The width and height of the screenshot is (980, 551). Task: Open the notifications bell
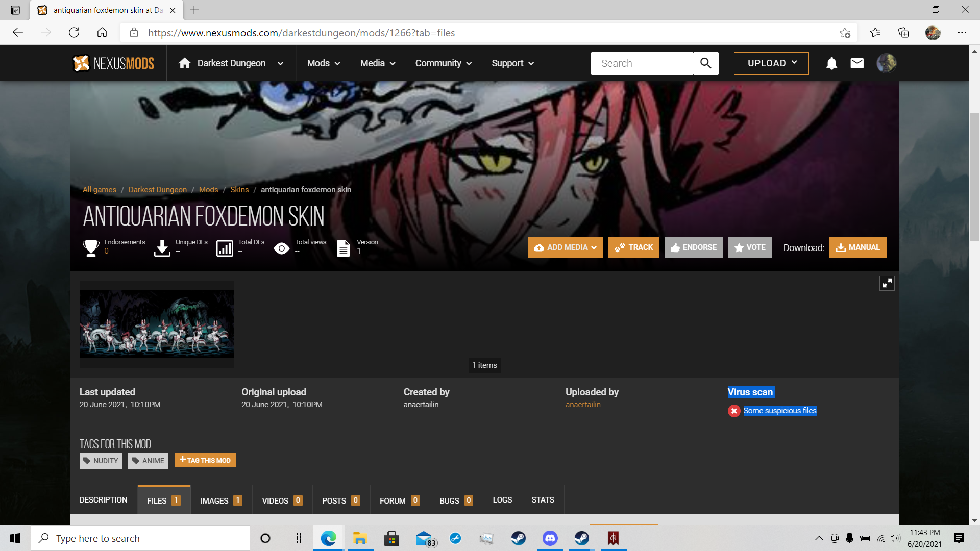click(x=831, y=63)
